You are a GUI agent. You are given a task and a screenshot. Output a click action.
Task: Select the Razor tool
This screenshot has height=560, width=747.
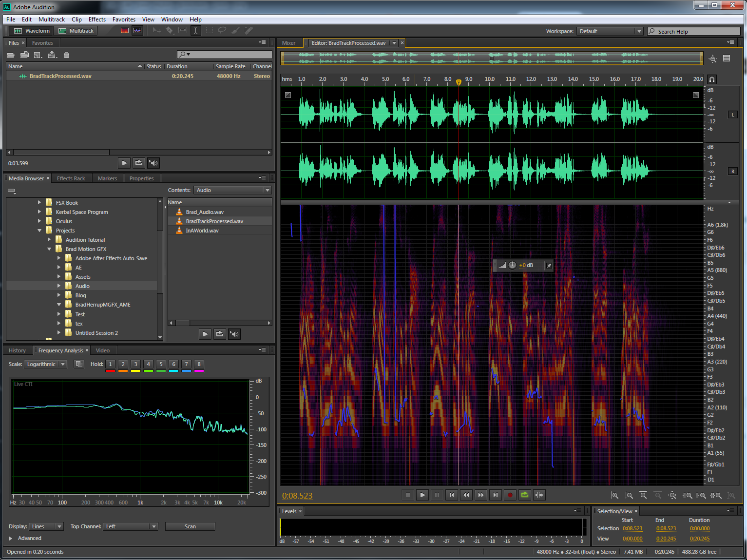[170, 31]
